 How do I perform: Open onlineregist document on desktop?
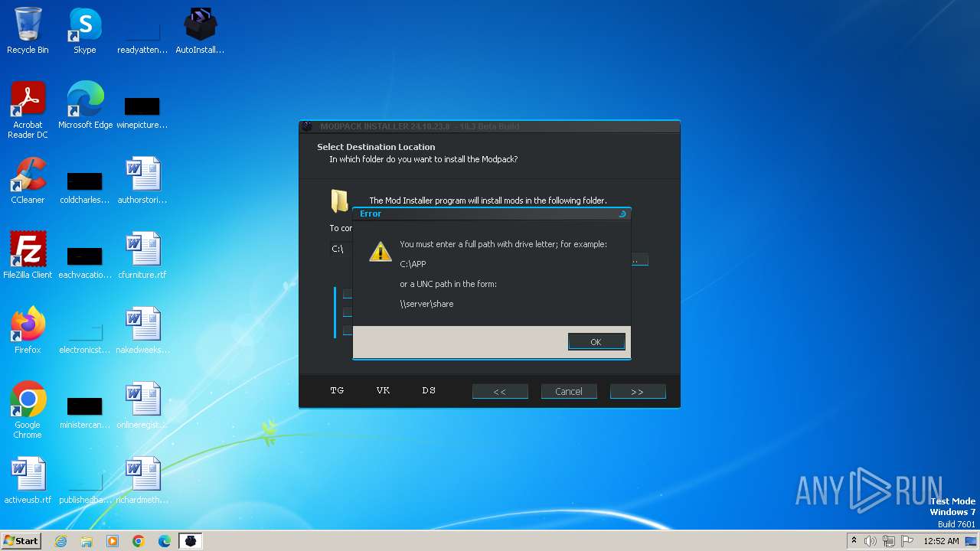coord(142,406)
